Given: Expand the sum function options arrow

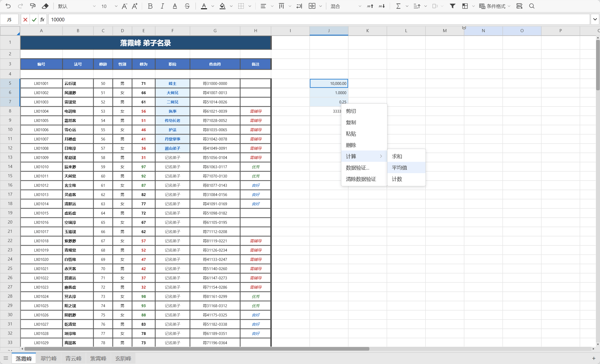Looking at the screenshot, I should coord(407,6).
